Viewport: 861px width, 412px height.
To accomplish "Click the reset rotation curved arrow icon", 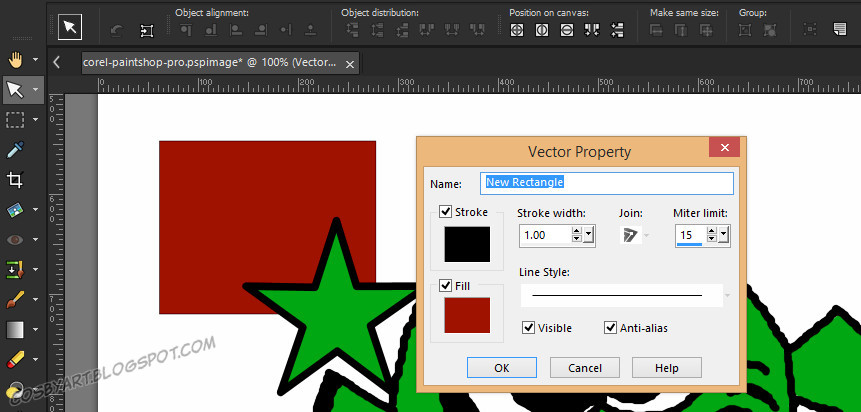I will (116, 30).
